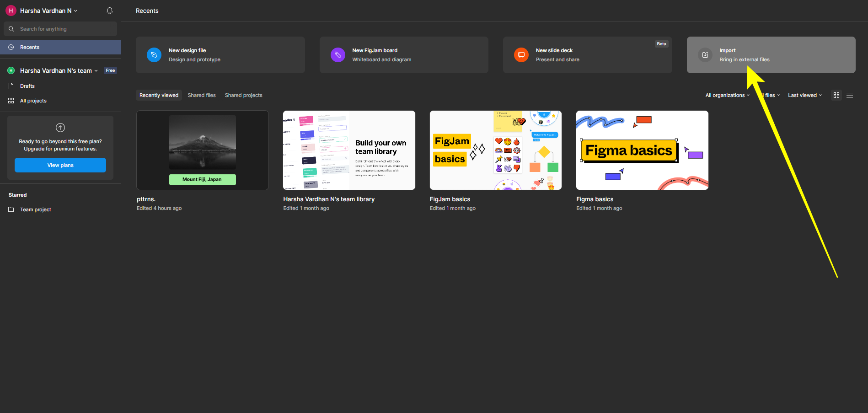The image size is (868, 413).
Task: Switch to grid view
Action: point(836,95)
